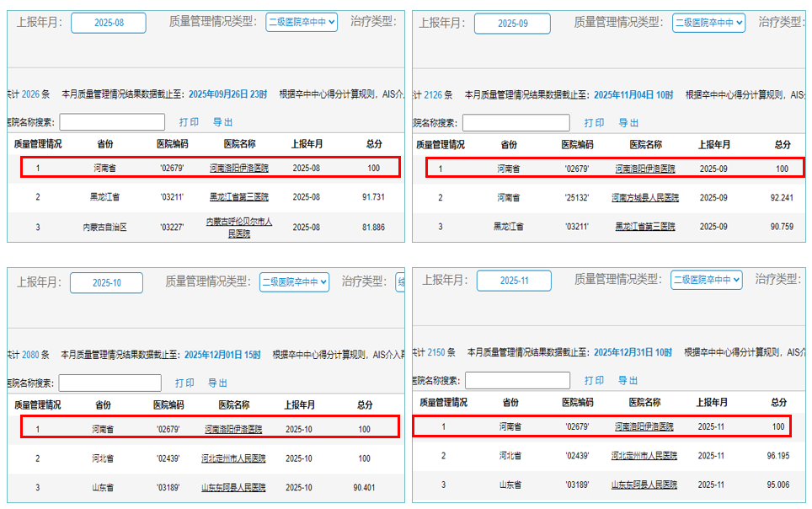Click 山东东阿县人民医院 link in 2025-11 table
This screenshot has width=812, height=509.
pyautogui.click(x=644, y=485)
